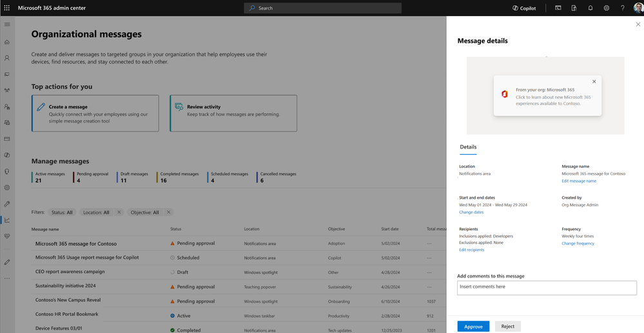Click the search box in header

[323, 8]
